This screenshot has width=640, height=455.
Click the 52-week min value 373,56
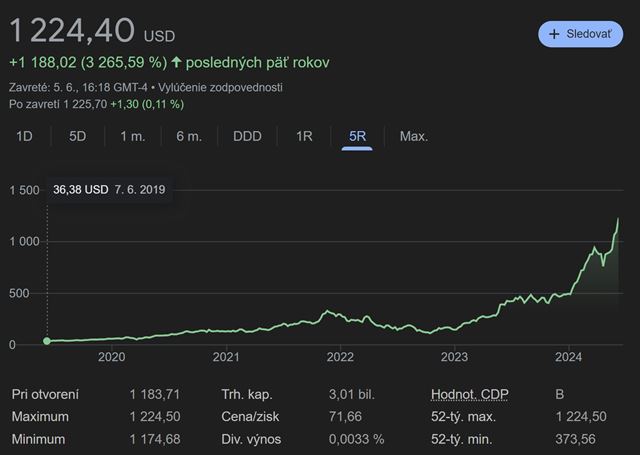(x=575, y=439)
